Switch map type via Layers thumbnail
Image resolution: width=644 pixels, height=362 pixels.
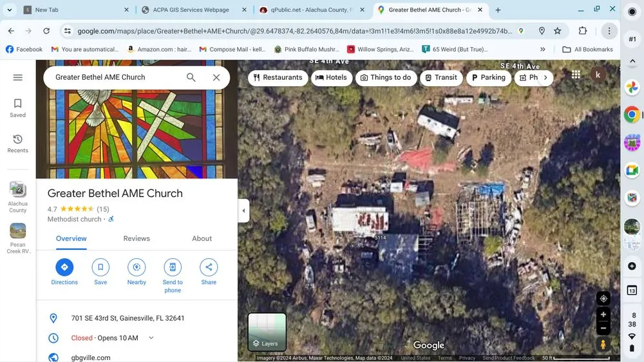tap(267, 332)
